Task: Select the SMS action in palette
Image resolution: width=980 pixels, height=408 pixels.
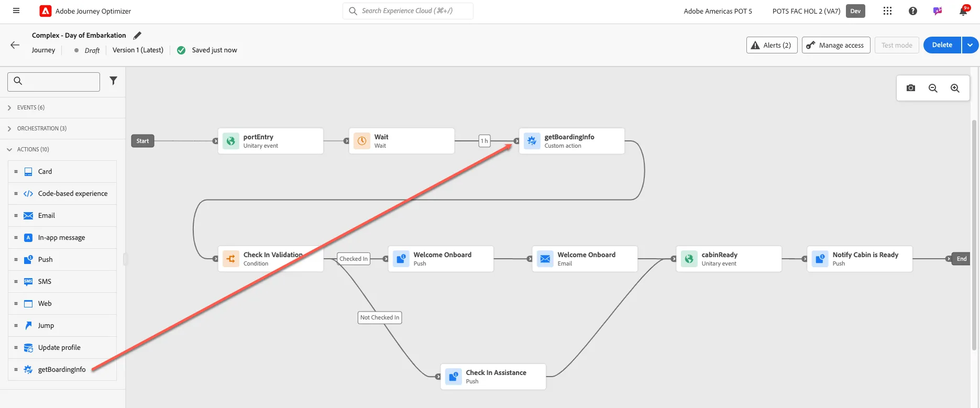Action: click(62, 281)
